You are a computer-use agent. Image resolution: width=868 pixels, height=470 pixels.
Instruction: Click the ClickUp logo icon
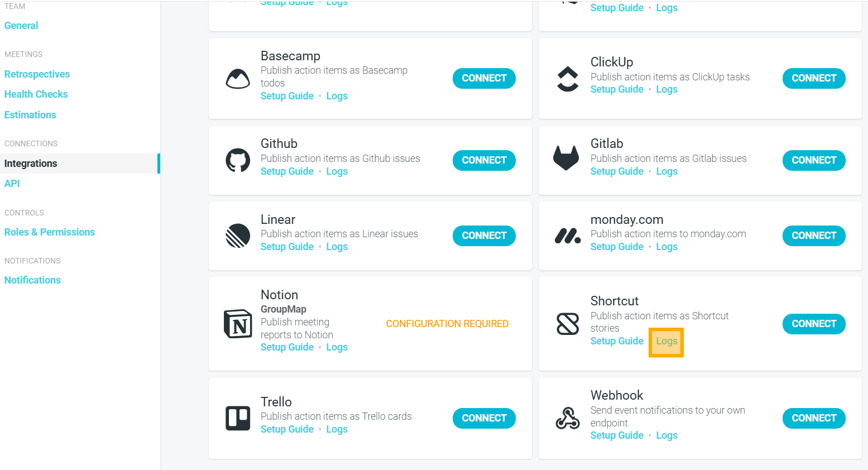[x=568, y=79]
